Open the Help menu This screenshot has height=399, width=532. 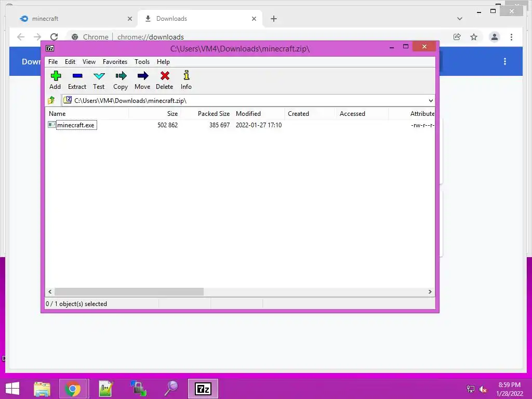(x=163, y=62)
